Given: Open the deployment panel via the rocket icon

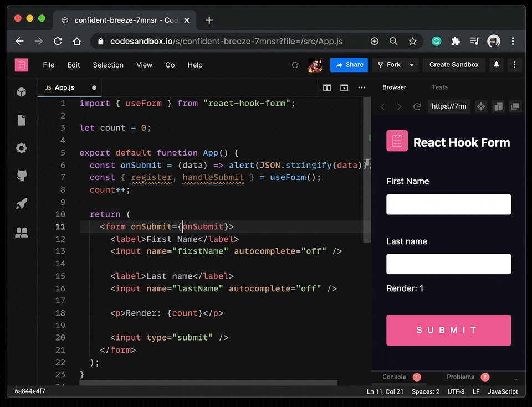Looking at the screenshot, I should coord(21,203).
